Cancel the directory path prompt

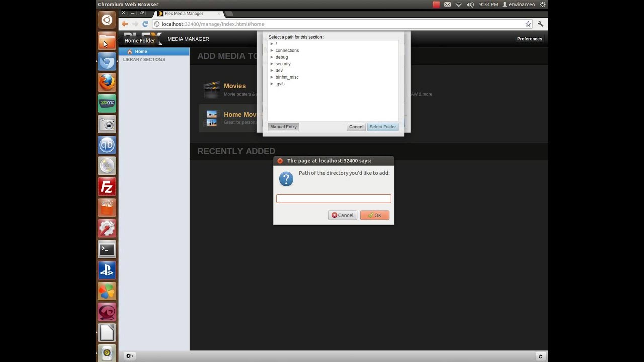click(343, 215)
